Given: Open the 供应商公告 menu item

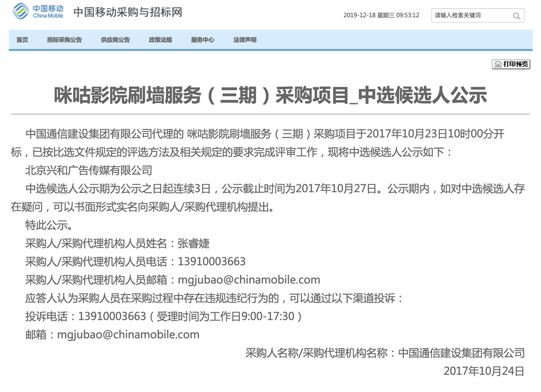Looking at the screenshot, I should click(115, 40).
